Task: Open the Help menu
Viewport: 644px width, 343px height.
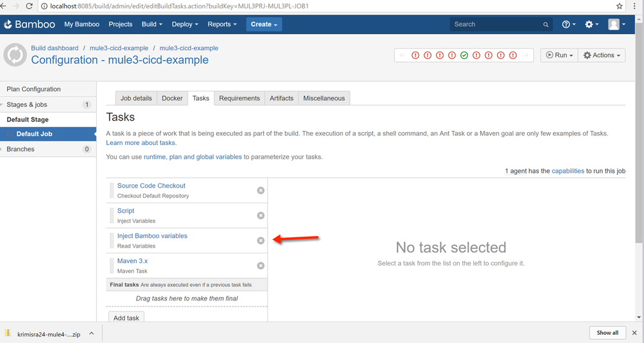Action: pos(569,24)
